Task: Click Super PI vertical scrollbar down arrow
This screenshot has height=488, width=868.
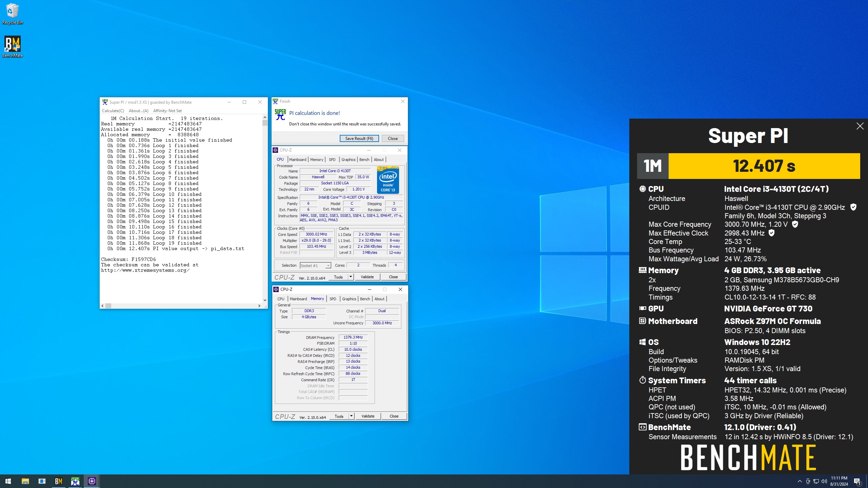Action: point(265,300)
